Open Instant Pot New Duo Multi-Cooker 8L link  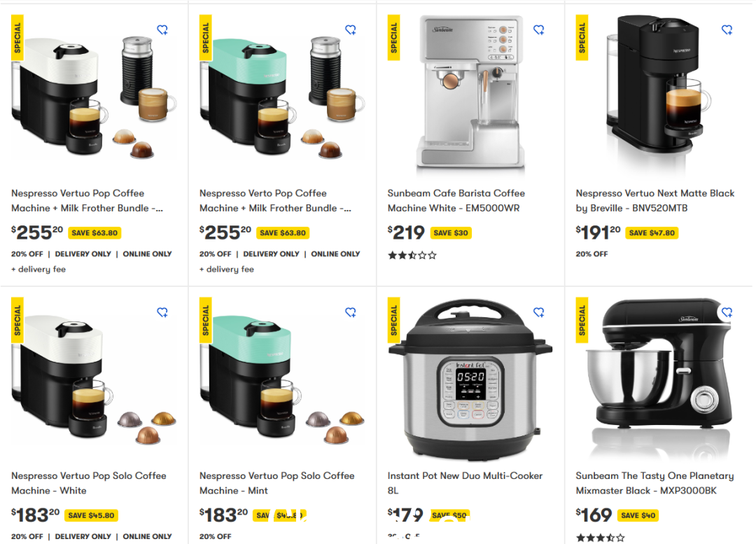coord(465,483)
